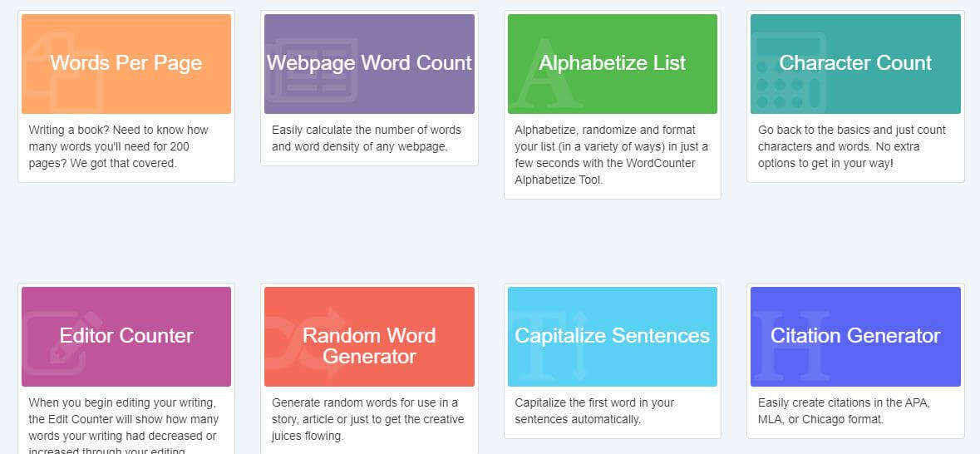
Task: Go to the Alphabetize List tool
Action: point(613,63)
